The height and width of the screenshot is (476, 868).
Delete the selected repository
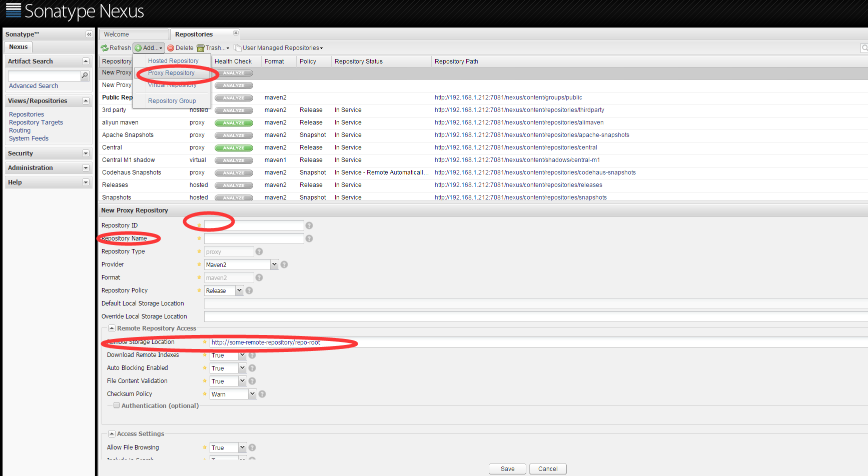(180, 48)
